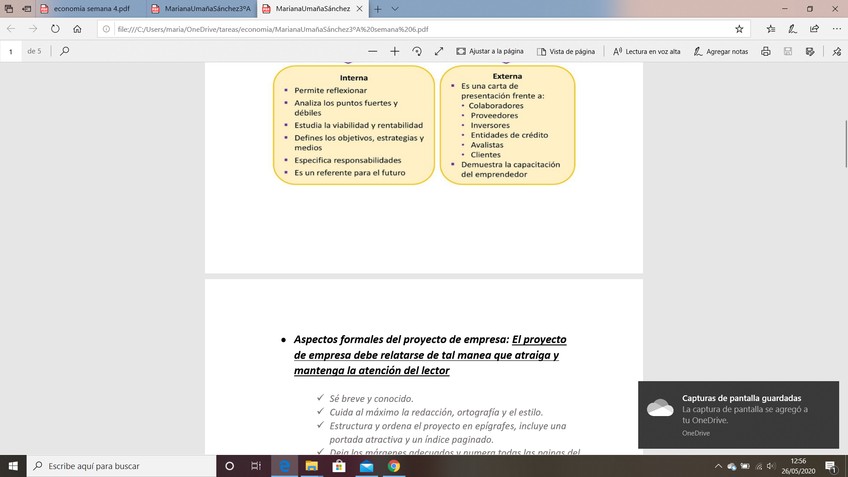
Task: Open Vista de página options
Action: (566, 51)
